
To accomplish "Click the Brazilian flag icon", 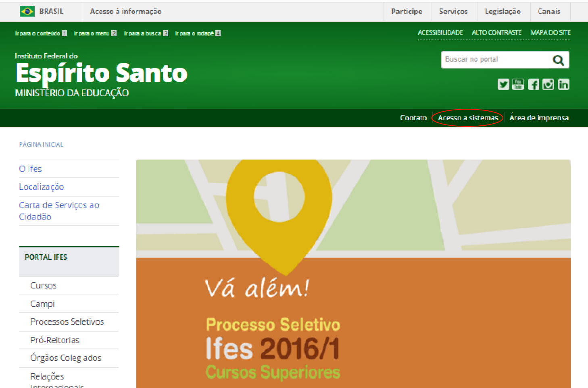I will (27, 11).
